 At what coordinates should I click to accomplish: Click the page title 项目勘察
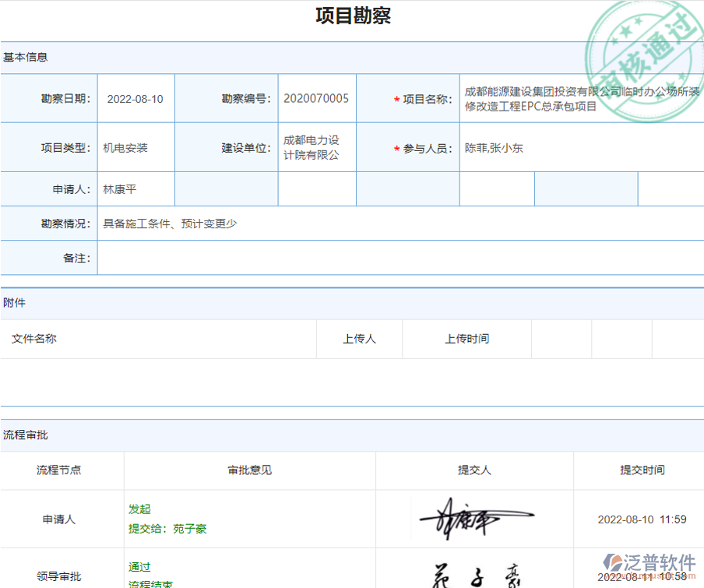click(x=352, y=16)
